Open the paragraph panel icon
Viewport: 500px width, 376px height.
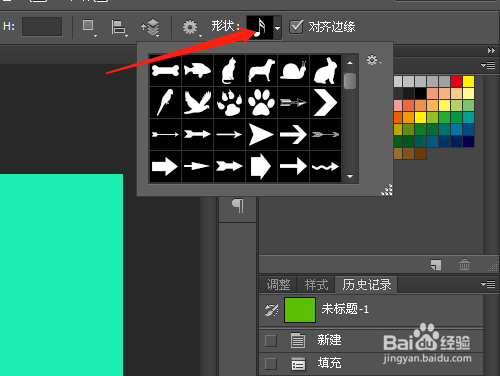[x=238, y=206]
